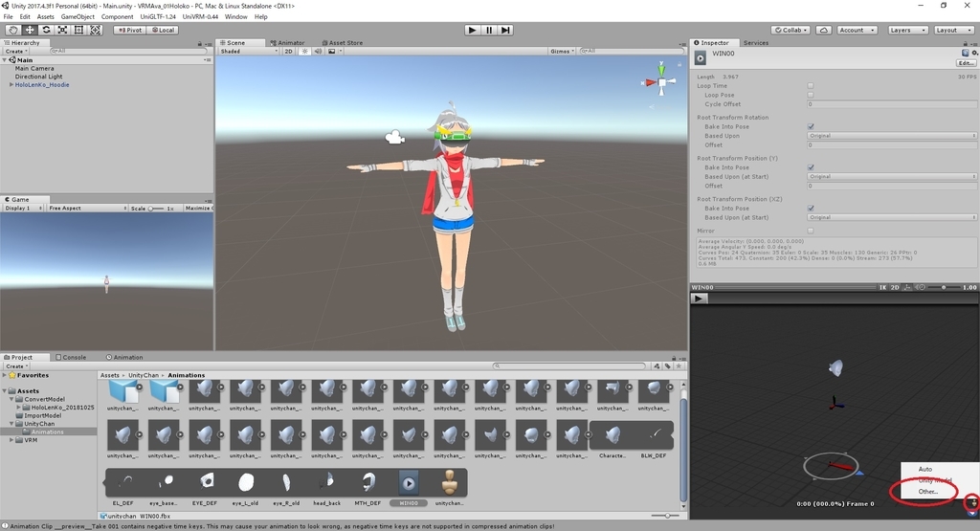Step one frame forward

tap(505, 30)
